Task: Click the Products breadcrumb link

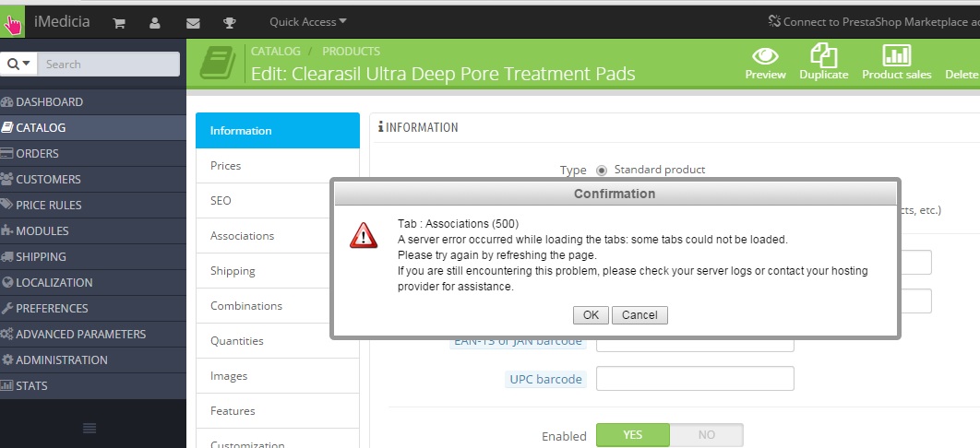Action: 352,52
